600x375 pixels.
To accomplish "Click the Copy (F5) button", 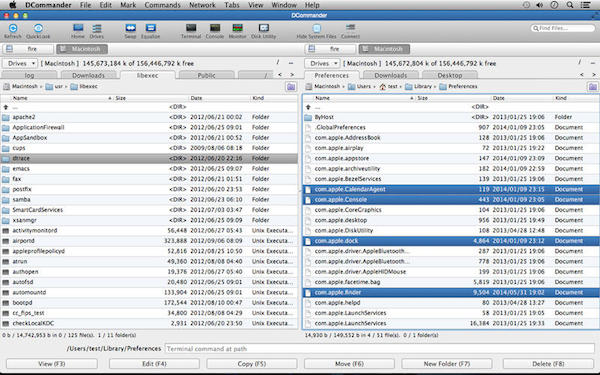I will tap(252, 364).
